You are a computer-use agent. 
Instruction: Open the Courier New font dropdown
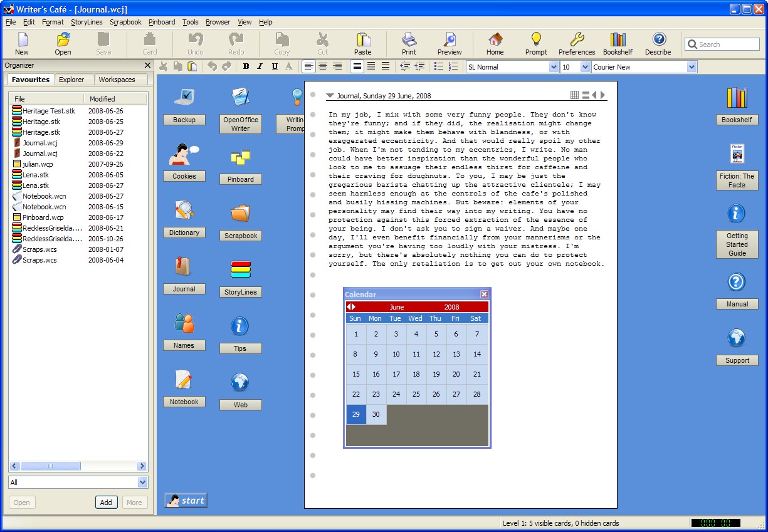(x=691, y=66)
